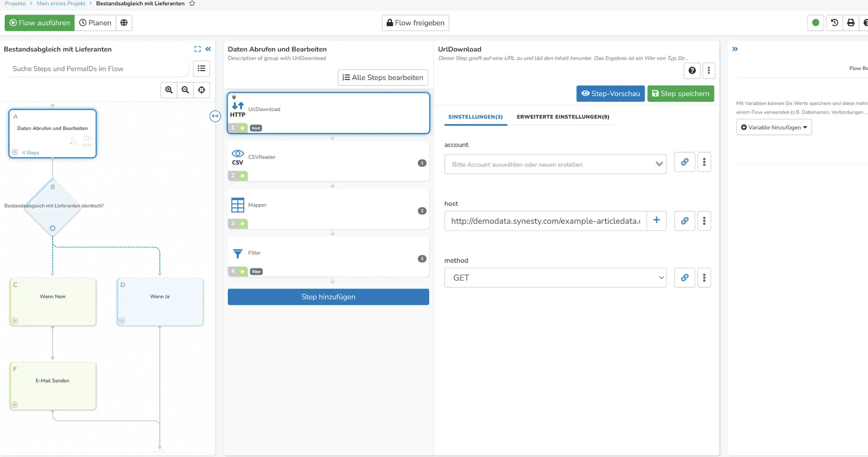Toggle the pause icon on node Wenn Nein
This screenshot has height=457, width=868.
point(15,320)
